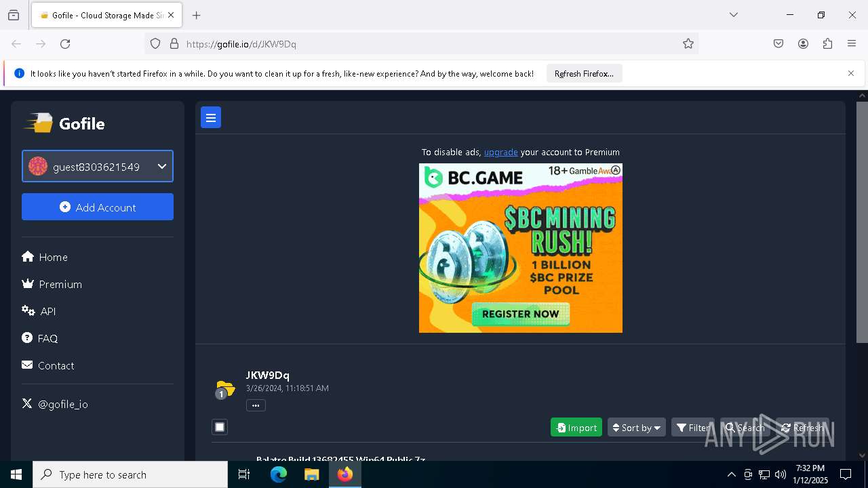Click the green Import button
Screen dimensions: 868x488
point(576,427)
